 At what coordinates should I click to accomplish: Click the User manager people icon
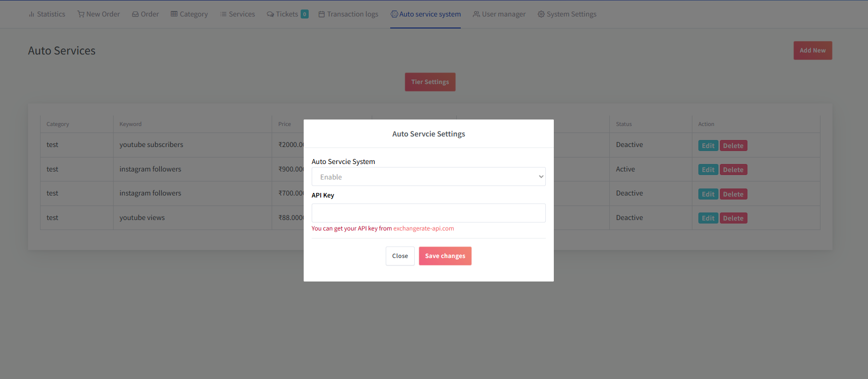476,14
